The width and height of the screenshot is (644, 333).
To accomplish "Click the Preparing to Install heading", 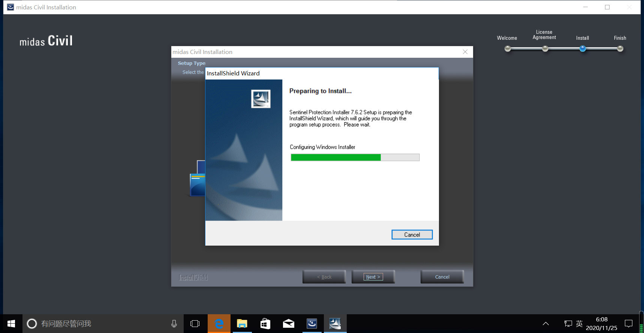I will tap(321, 91).
